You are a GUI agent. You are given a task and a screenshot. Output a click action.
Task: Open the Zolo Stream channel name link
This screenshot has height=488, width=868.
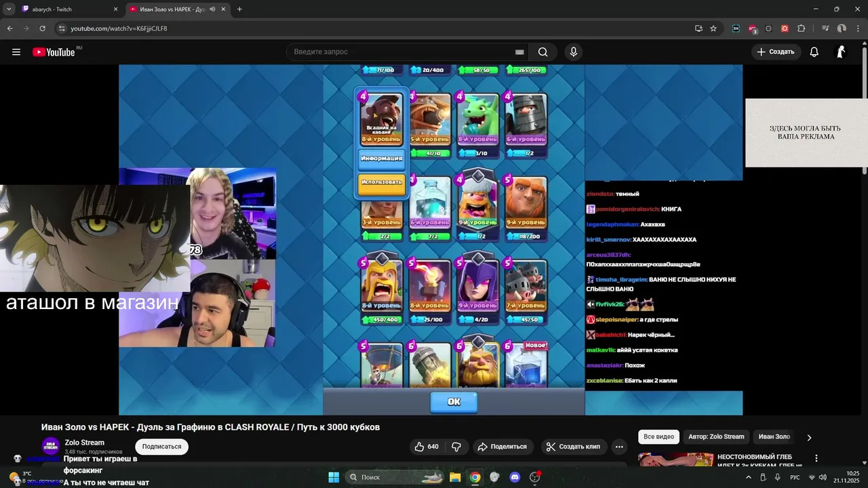85,443
